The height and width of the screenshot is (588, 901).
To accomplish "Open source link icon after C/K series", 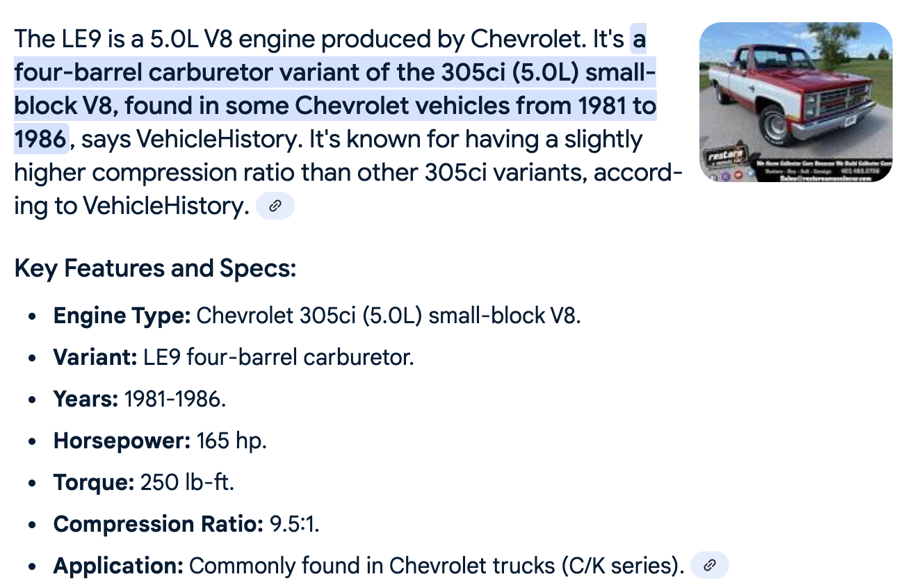I will (x=709, y=565).
